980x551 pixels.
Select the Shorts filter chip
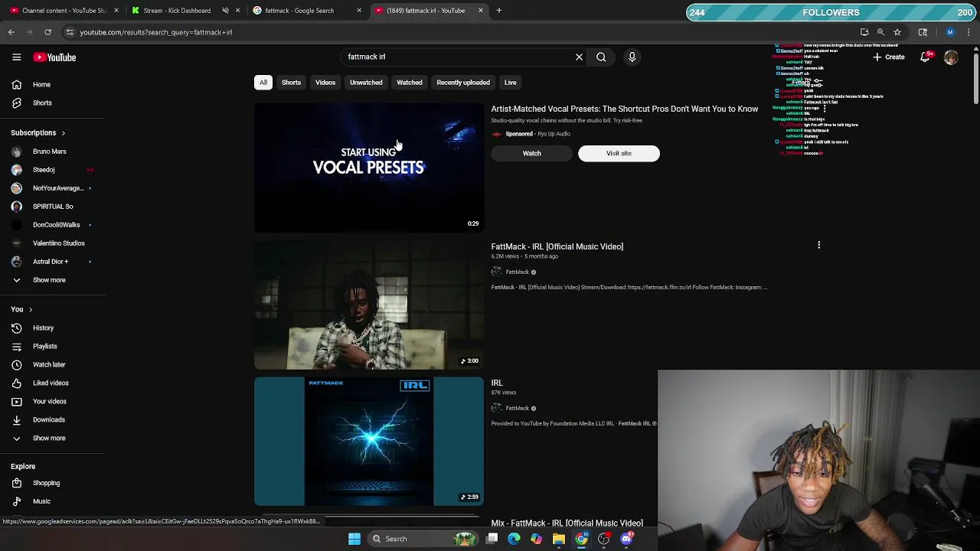point(291,83)
